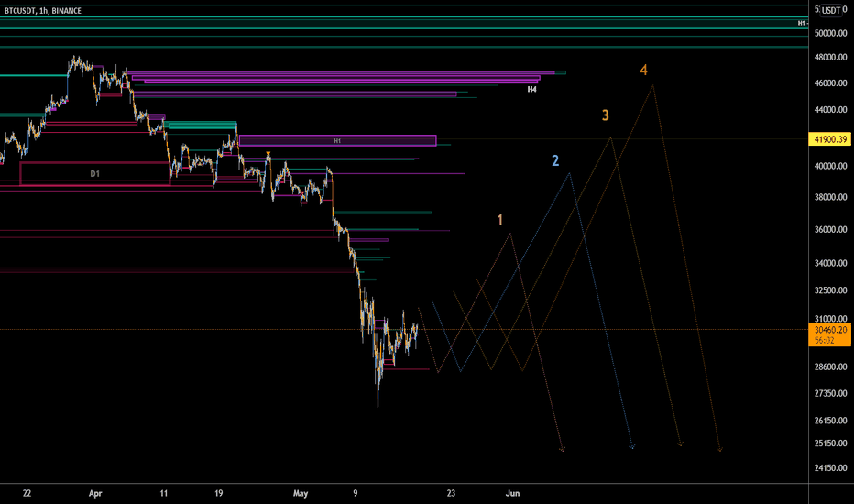This screenshot has width=854, height=504.
Task: Click the May label on time axis
Action: [x=301, y=494]
